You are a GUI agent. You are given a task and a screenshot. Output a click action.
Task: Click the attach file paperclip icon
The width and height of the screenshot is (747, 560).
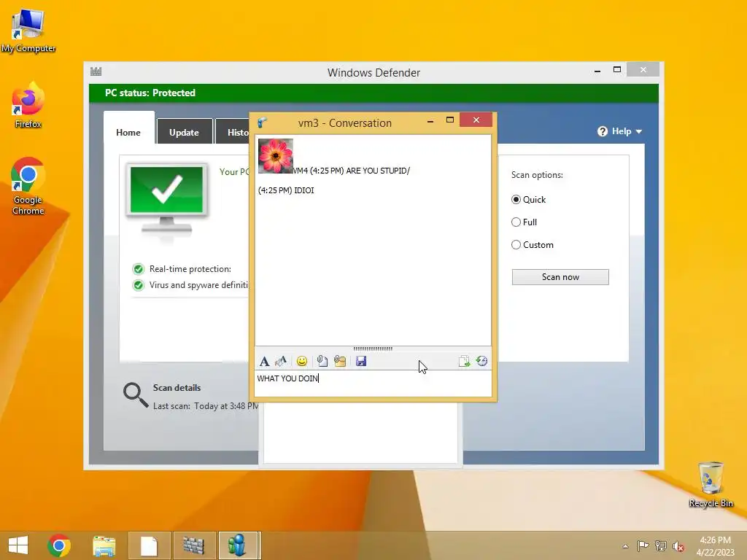click(x=322, y=362)
